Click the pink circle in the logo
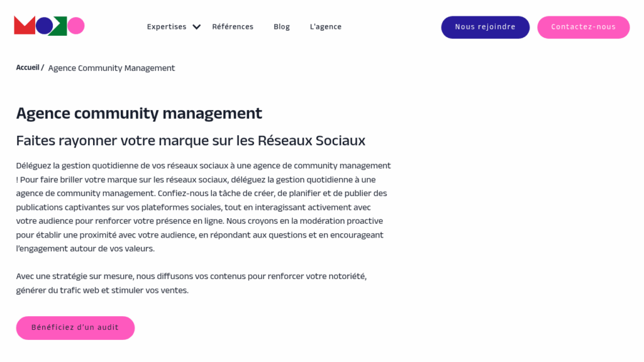 pos(76,26)
